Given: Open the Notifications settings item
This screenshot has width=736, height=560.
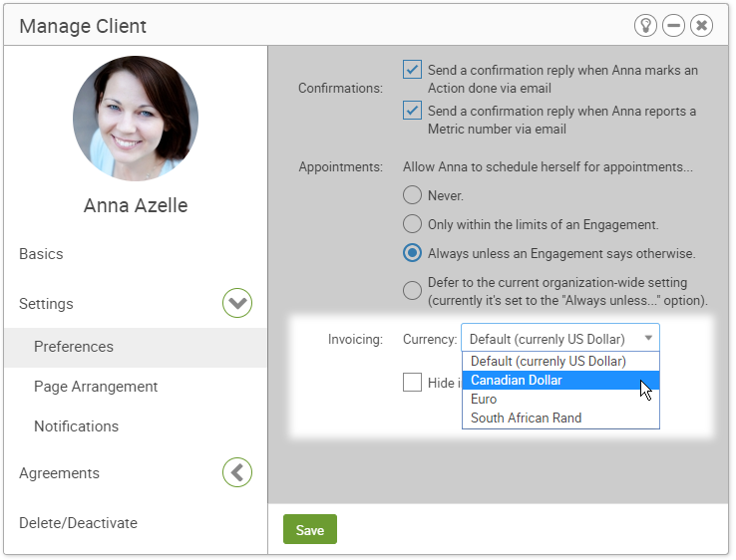Looking at the screenshot, I should click(76, 426).
